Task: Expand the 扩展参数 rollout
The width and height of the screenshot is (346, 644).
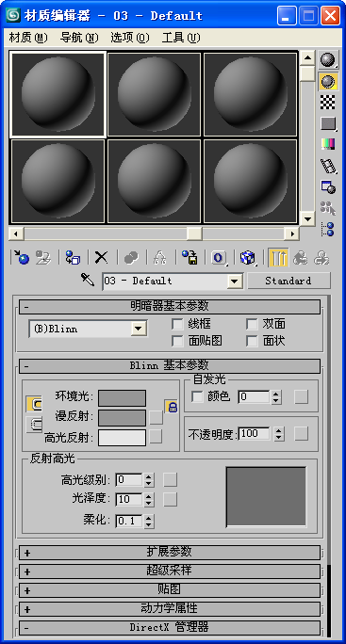Action: [169, 552]
